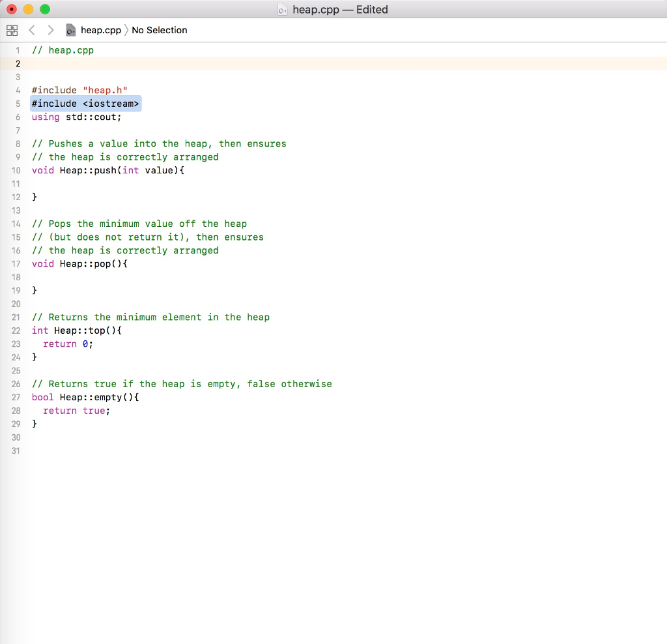Click the yellow minimize traffic light button
667x644 pixels.
pos(28,9)
